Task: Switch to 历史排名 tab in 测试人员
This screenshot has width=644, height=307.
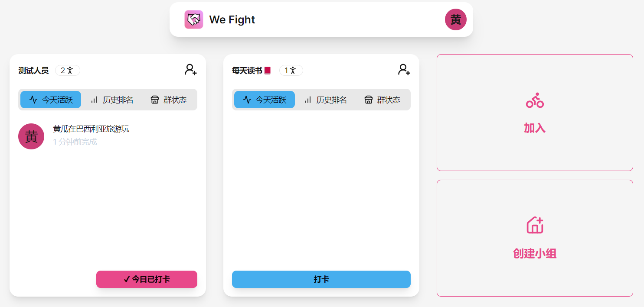Action: click(111, 100)
